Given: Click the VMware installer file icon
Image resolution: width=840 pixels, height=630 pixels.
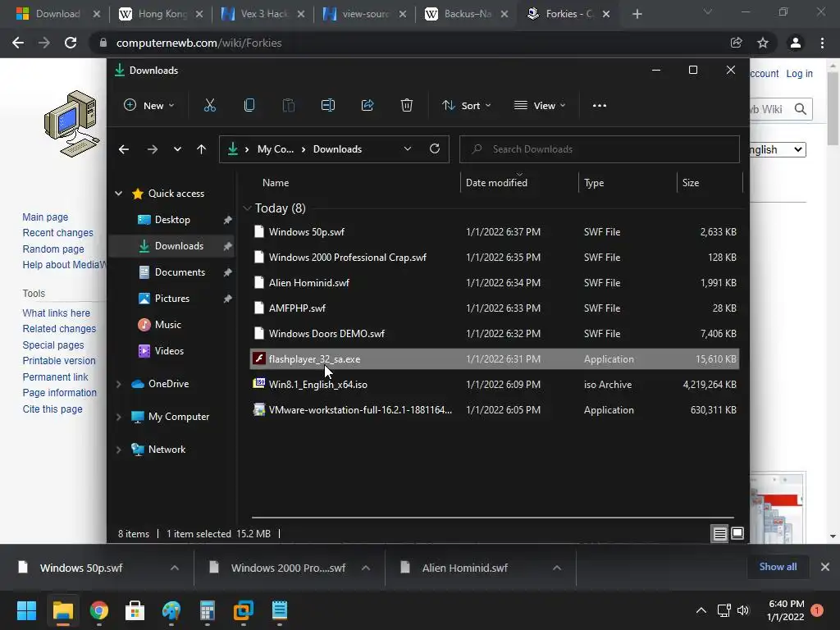Looking at the screenshot, I should click(259, 409).
